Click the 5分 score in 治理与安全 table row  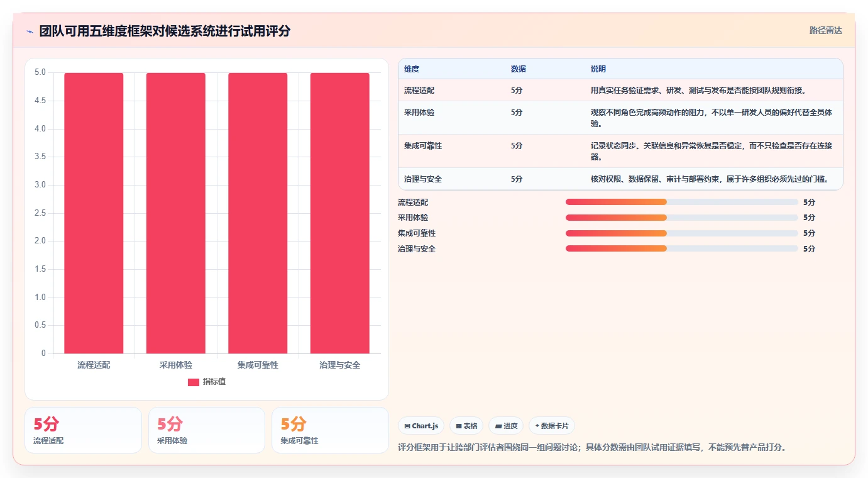pyautogui.click(x=517, y=179)
